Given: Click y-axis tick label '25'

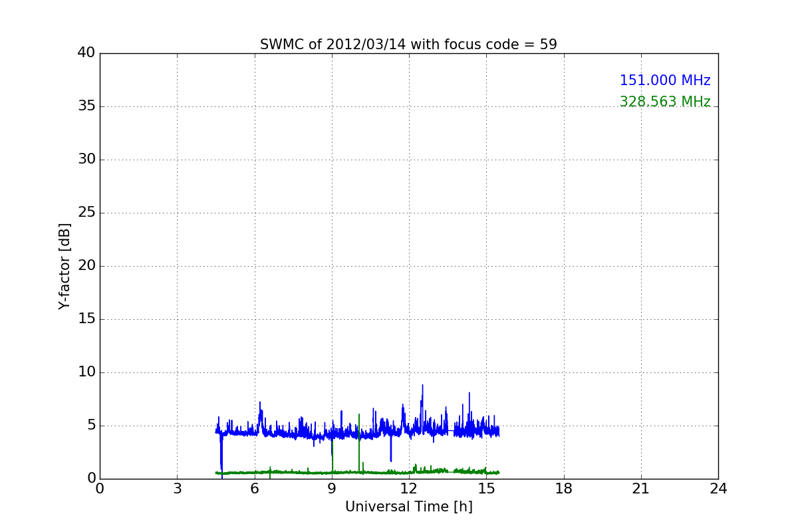Looking at the screenshot, I should (86, 213).
